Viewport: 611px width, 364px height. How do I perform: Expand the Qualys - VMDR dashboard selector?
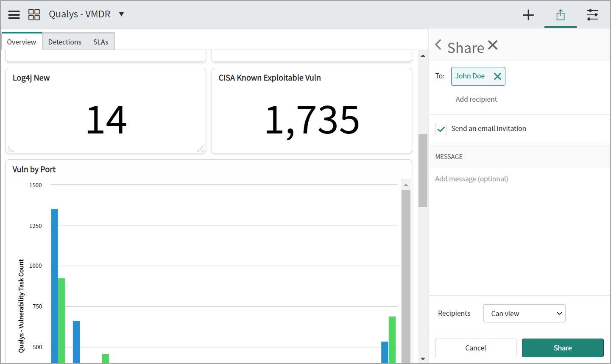pyautogui.click(x=121, y=14)
